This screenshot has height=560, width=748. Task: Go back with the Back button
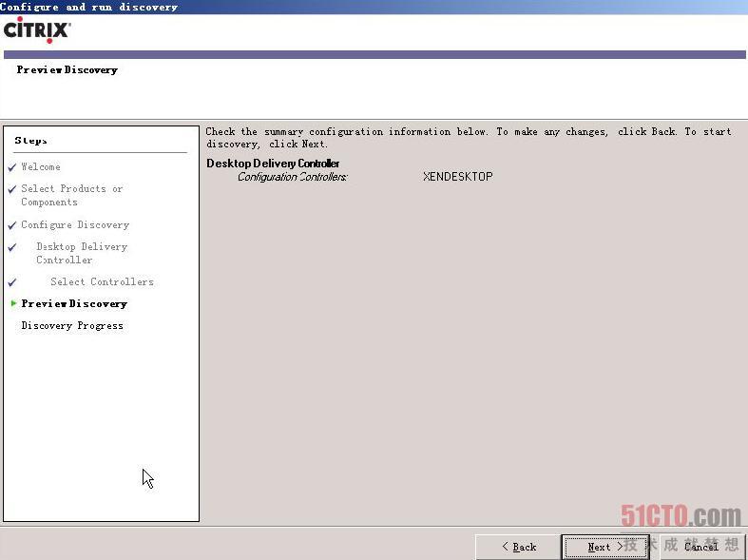click(x=519, y=547)
